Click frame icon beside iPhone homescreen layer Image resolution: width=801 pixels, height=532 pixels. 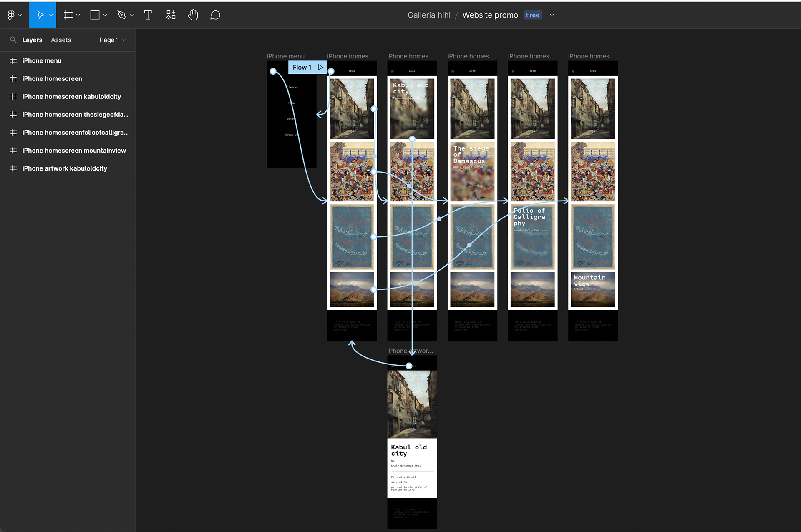13,79
